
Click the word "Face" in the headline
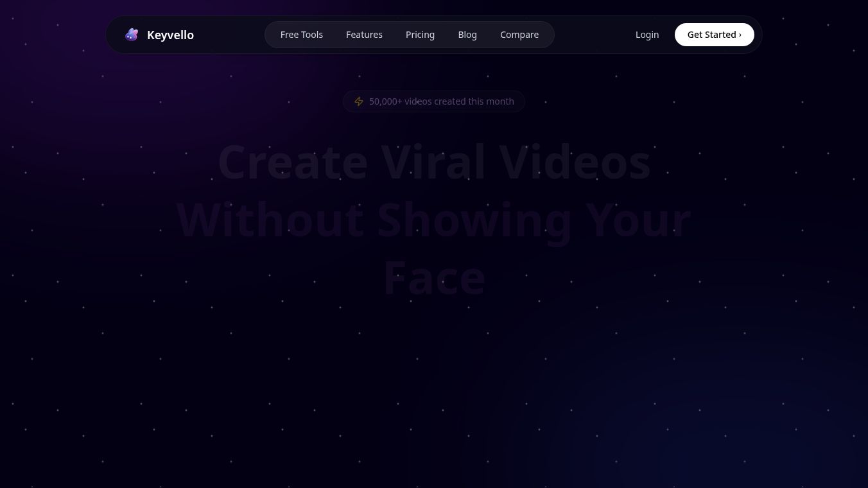tap(434, 278)
